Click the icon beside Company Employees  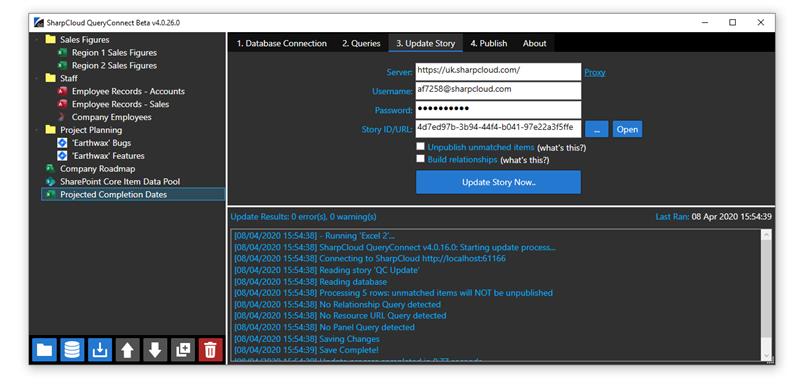pos(62,117)
